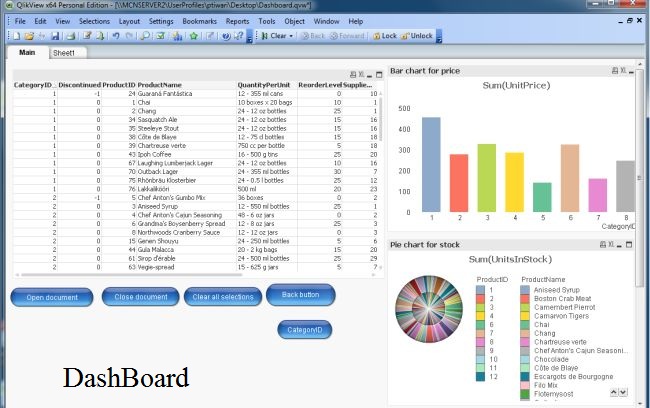Image resolution: width=650 pixels, height=408 pixels.
Task: Open the Object menu
Action: [294, 21]
